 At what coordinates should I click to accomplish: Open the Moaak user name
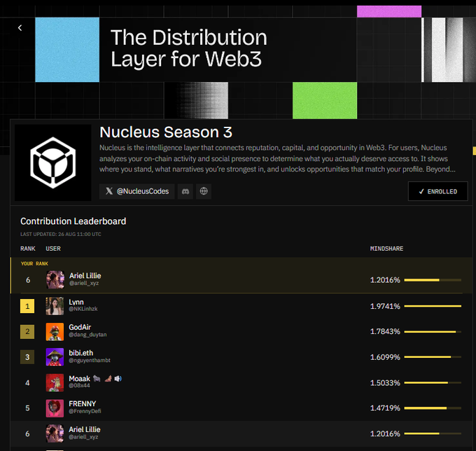(x=80, y=379)
